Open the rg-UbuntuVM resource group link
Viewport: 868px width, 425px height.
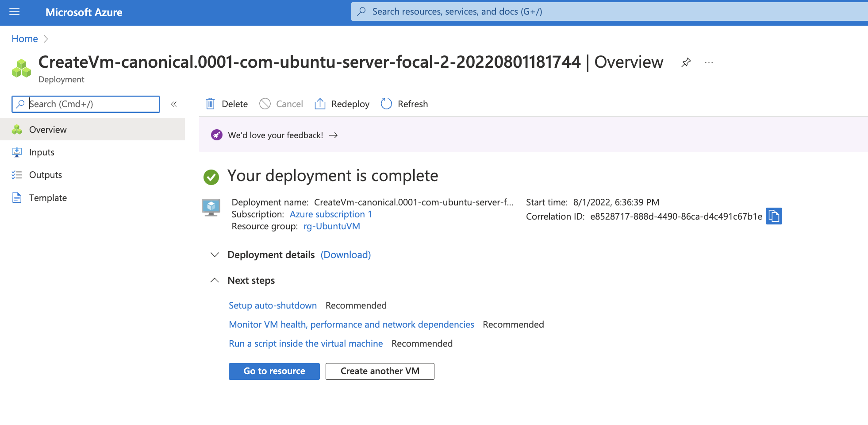332,226
